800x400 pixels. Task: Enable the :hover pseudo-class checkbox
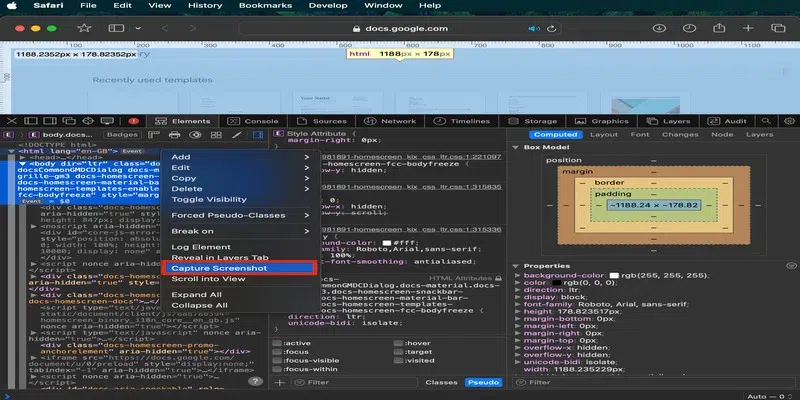pos(400,343)
